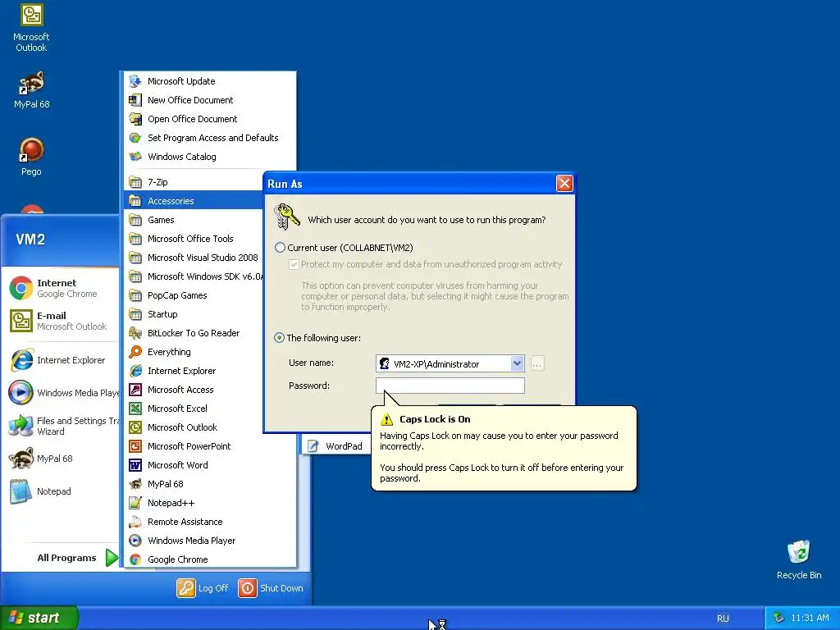This screenshot has width=840, height=630.
Task: Launch Microsoft Access from programs list
Action: coord(194,390)
